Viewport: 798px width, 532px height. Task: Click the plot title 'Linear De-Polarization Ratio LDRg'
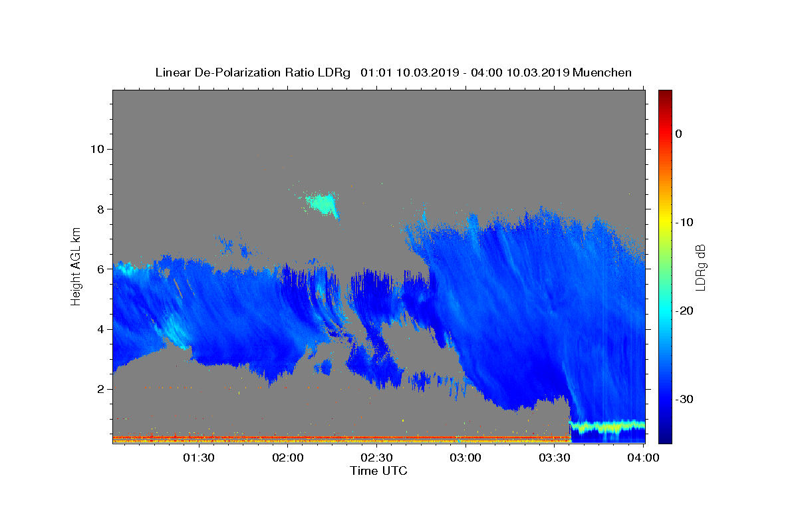[x=253, y=72]
